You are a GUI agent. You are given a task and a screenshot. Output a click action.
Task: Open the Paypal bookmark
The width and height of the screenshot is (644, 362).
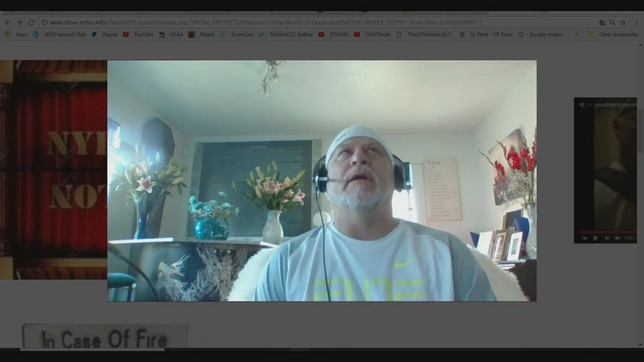(x=105, y=34)
